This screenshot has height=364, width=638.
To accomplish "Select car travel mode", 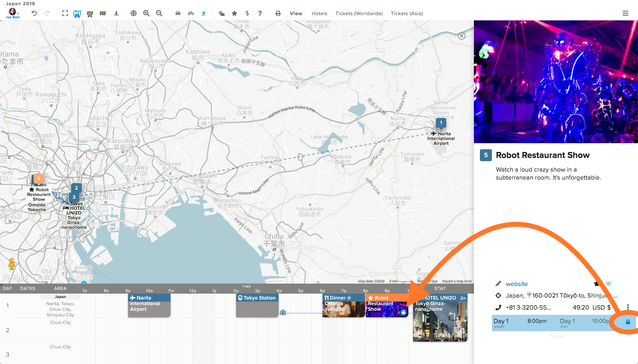I will 178,13.
